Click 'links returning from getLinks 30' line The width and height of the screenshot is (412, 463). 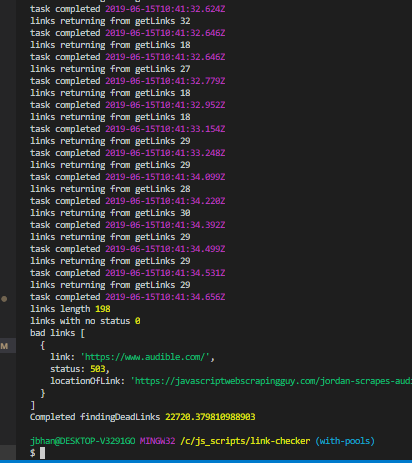[110, 213]
